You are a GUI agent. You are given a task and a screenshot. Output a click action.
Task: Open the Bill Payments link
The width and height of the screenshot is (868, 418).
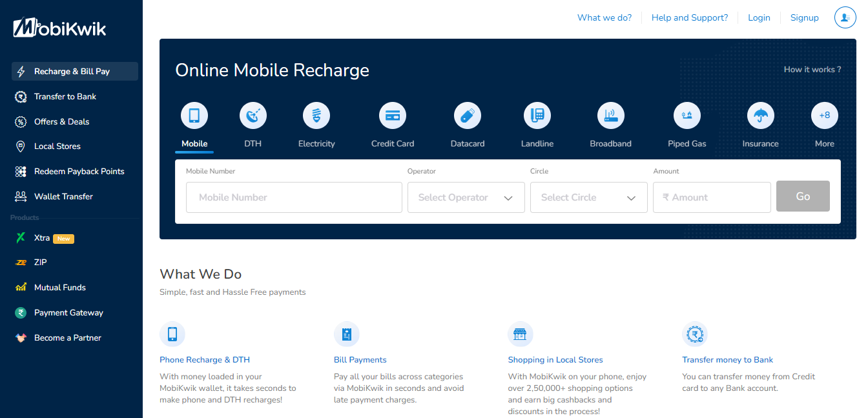tap(360, 360)
